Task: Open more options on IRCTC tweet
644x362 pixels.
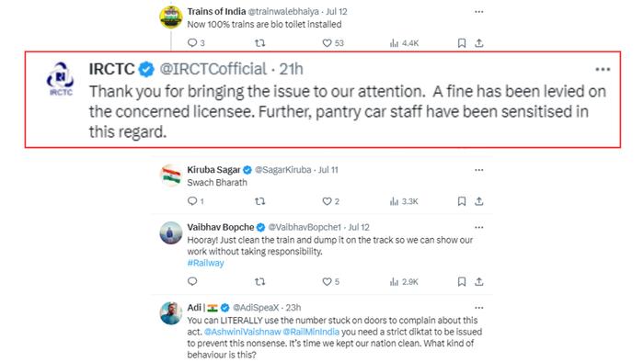Action: 603,69
